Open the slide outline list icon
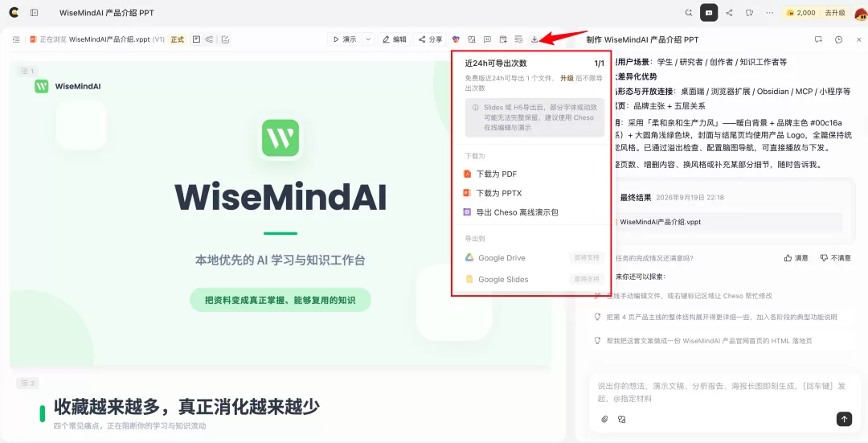 [16, 39]
